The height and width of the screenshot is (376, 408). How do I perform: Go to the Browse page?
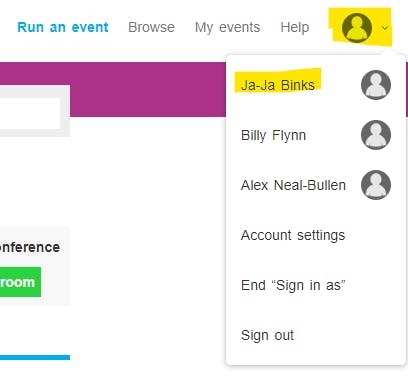[151, 27]
